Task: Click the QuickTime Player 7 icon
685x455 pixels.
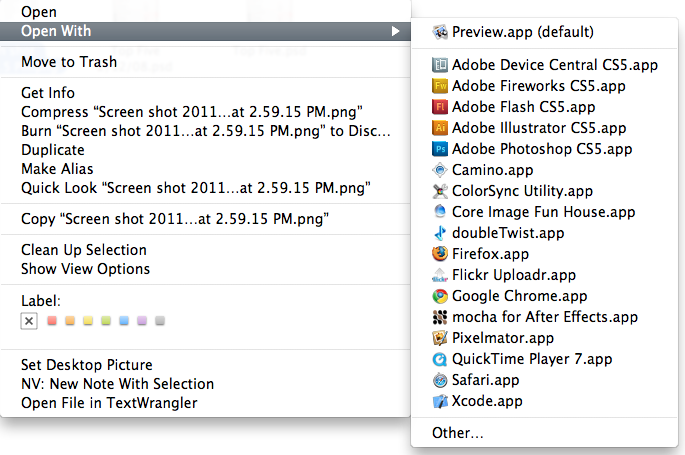Action: pos(440,359)
